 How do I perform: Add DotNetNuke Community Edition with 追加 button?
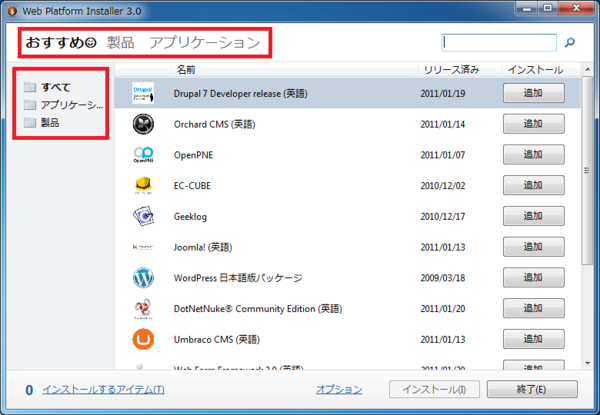(x=533, y=308)
